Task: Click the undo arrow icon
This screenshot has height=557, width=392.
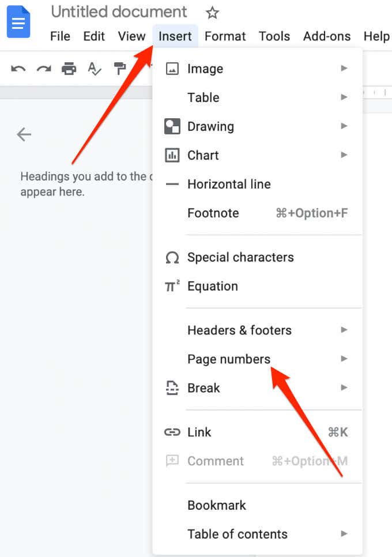Action: coord(18,68)
